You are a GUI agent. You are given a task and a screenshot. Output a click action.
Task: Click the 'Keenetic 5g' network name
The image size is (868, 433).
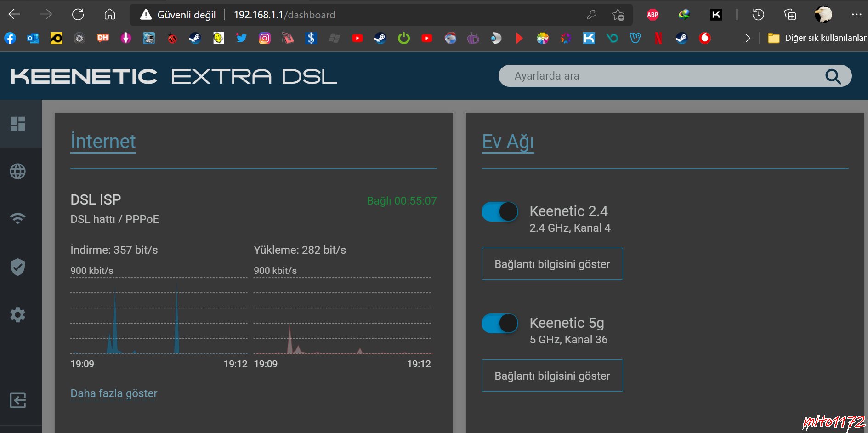[567, 323]
